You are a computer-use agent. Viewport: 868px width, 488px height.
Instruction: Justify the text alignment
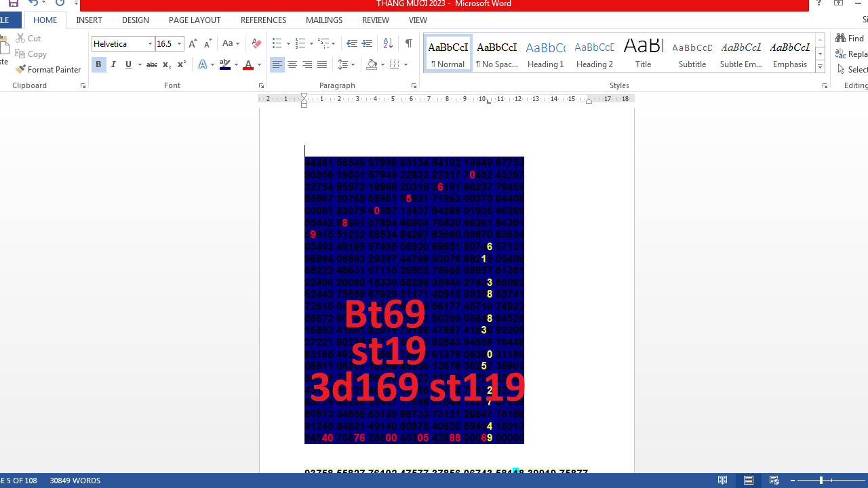[x=322, y=64]
